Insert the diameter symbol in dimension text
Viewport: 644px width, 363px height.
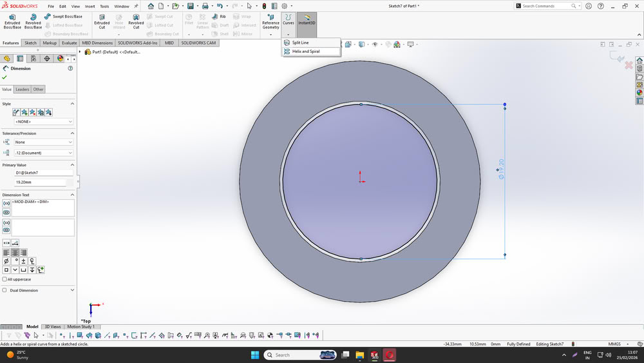click(x=6, y=261)
